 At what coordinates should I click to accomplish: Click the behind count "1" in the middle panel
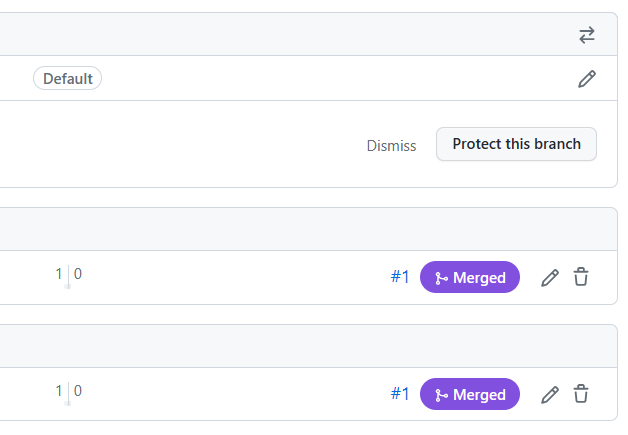(59, 273)
